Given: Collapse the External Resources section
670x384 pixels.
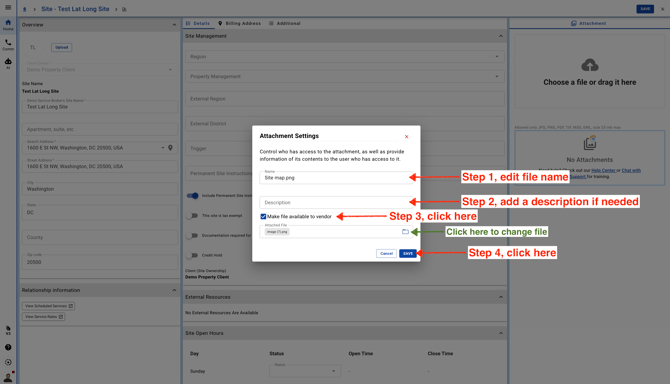Looking at the screenshot, I should tap(501, 297).
